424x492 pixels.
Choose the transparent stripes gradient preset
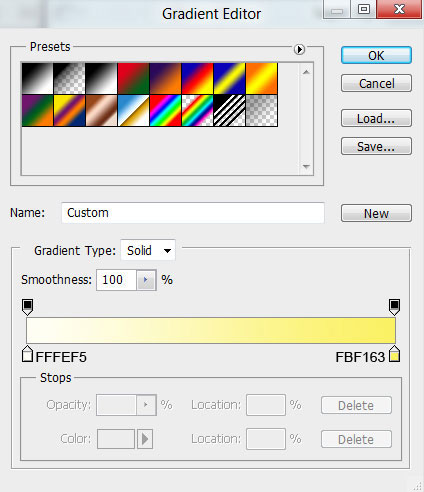[x=229, y=110]
